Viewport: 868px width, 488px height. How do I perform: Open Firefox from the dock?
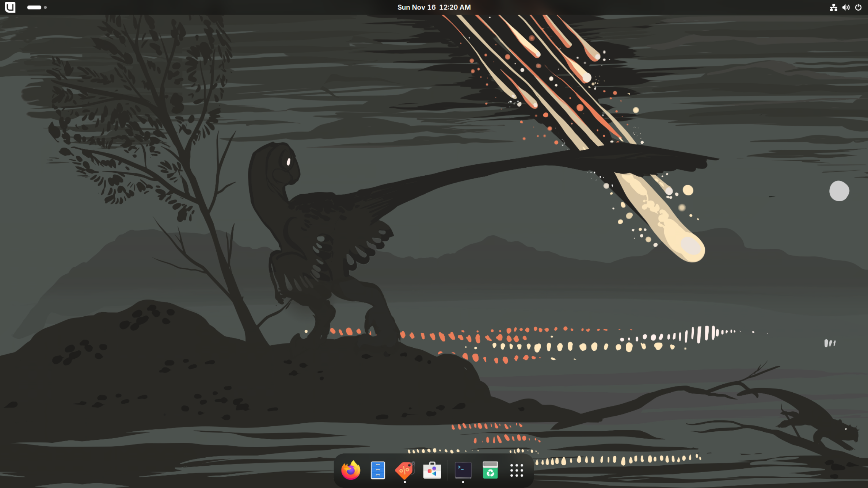point(350,470)
